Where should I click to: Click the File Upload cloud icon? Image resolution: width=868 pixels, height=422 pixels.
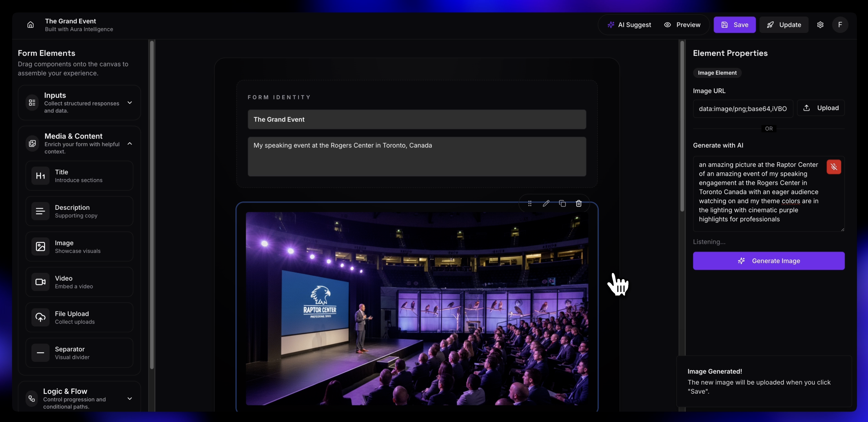coord(40,317)
